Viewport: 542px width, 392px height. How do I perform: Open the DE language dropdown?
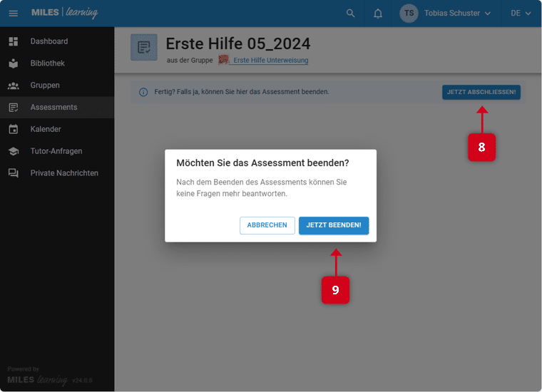[521, 14]
